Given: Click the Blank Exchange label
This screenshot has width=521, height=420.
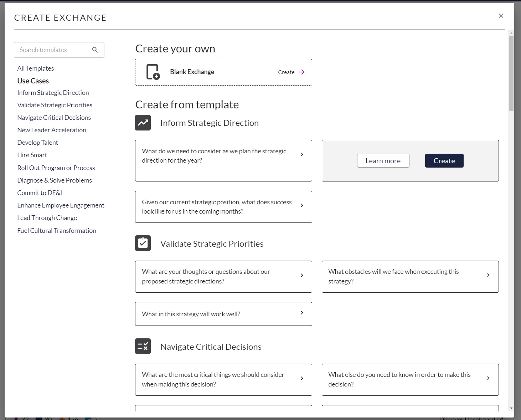Looking at the screenshot, I should [x=192, y=72].
